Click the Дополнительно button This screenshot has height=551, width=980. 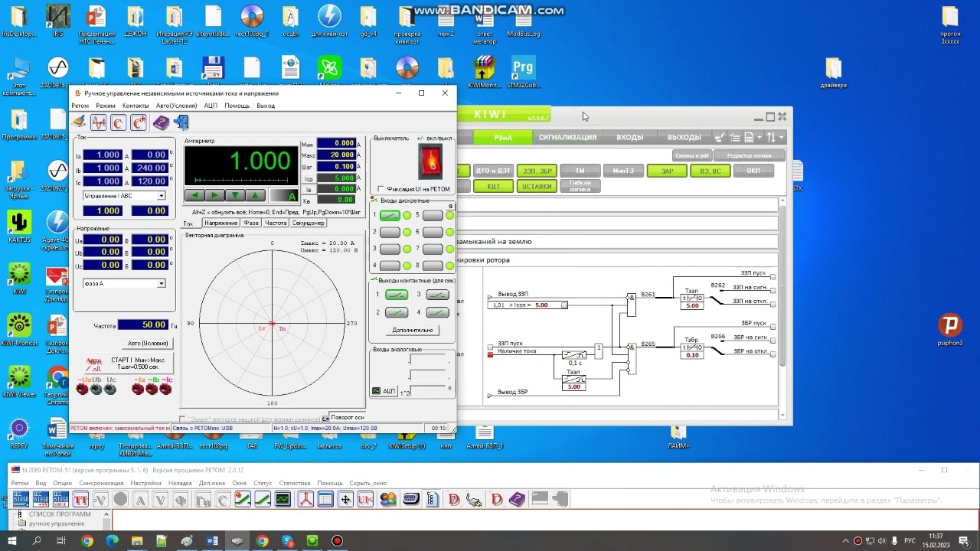(x=413, y=330)
